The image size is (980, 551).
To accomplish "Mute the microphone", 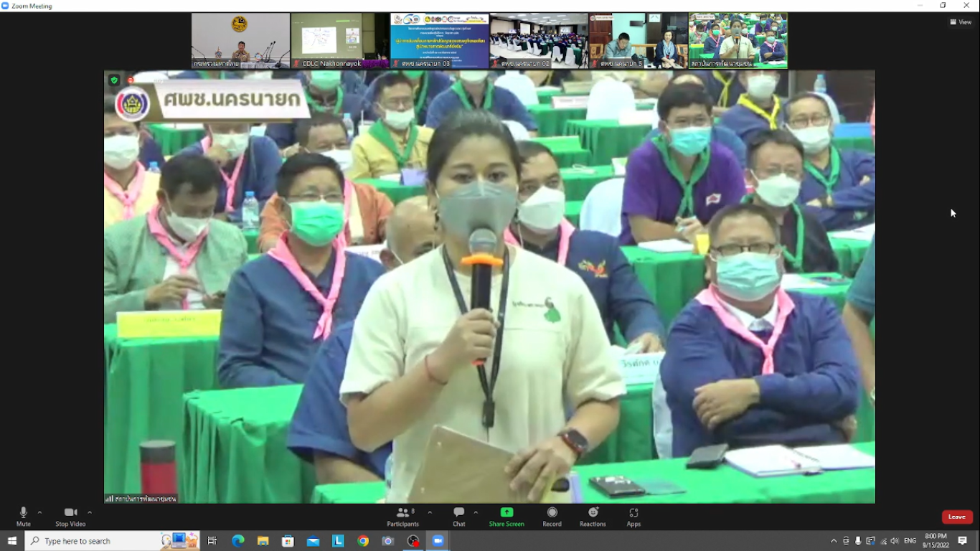I will point(23,516).
